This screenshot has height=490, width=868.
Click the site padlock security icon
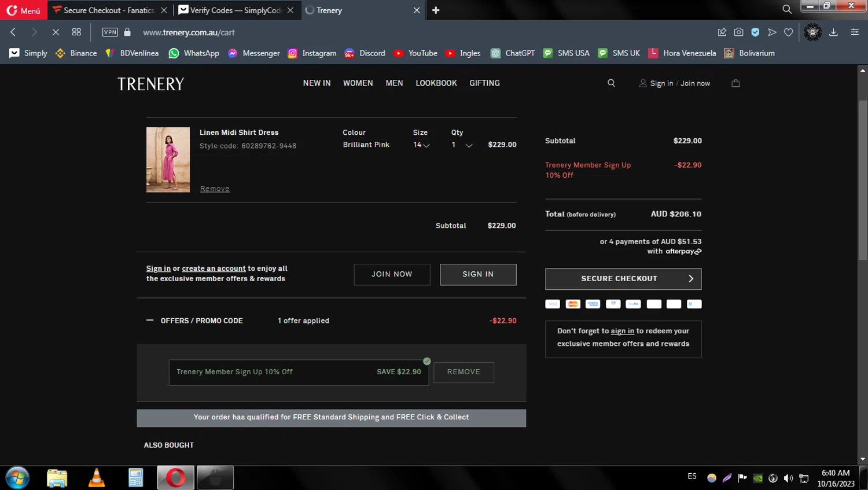tap(127, 32)
